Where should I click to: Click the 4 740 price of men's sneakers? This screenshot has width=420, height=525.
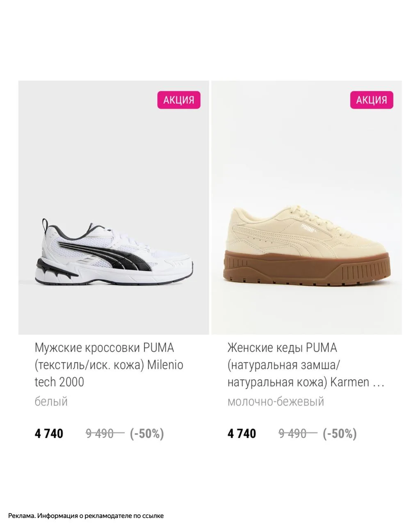pos(49,434)
